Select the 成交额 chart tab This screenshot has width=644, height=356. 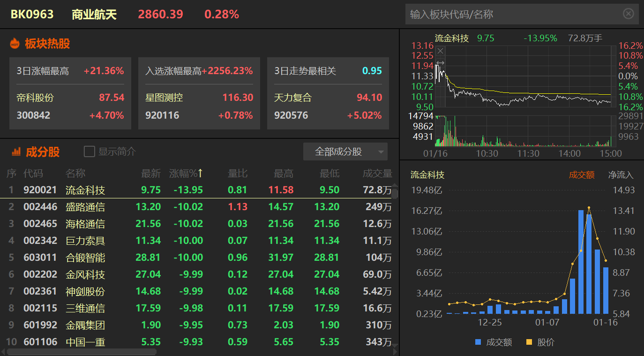pos(581,175)
